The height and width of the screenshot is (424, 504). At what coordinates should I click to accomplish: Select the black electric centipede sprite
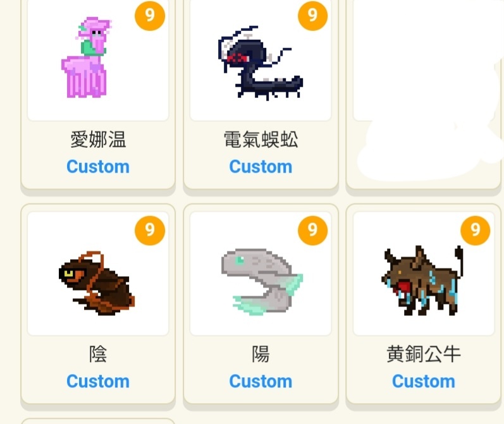pyautogui.click(x=261, y=63)
